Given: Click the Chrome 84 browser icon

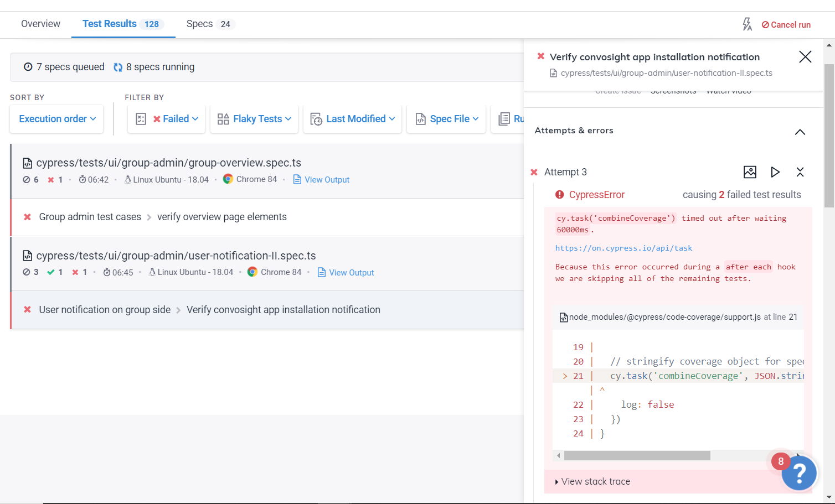Looking at the screenshot, I should tap(228, 179).
